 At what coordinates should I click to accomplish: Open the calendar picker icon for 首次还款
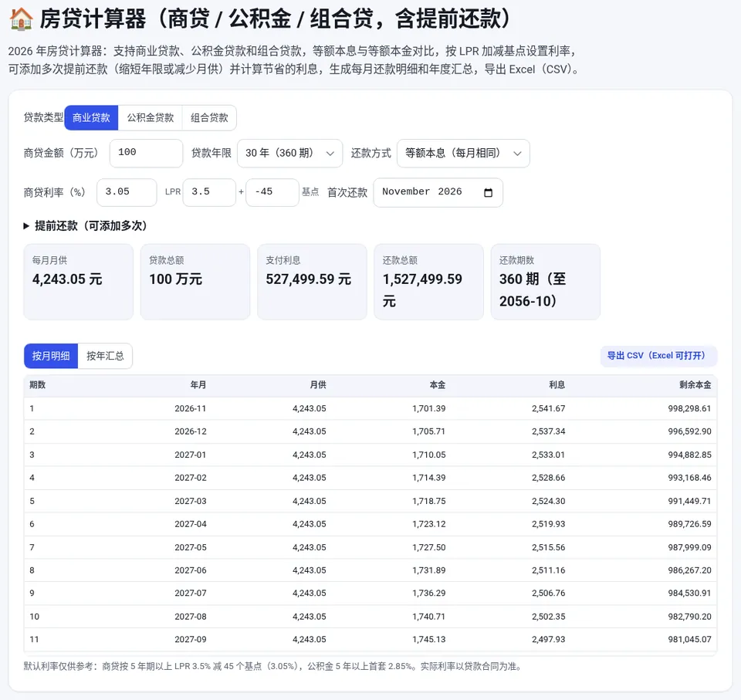[x=488, y=192]
